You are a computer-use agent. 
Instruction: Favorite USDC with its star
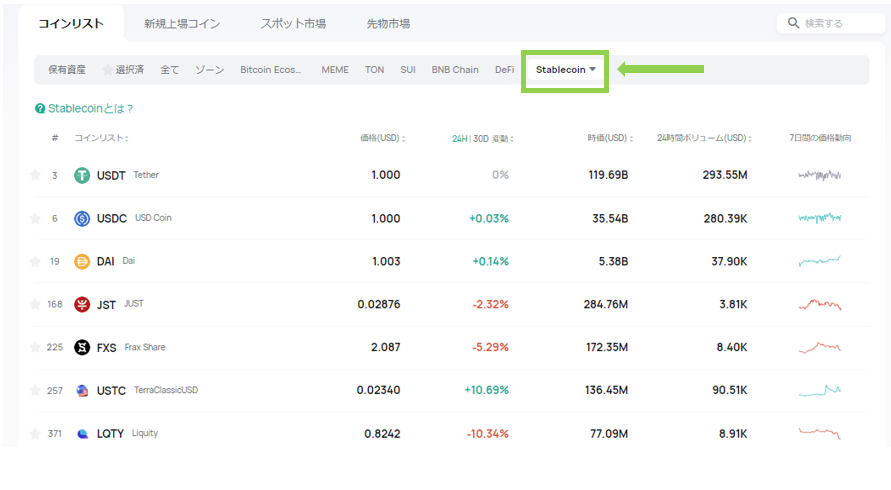point(35,218)
